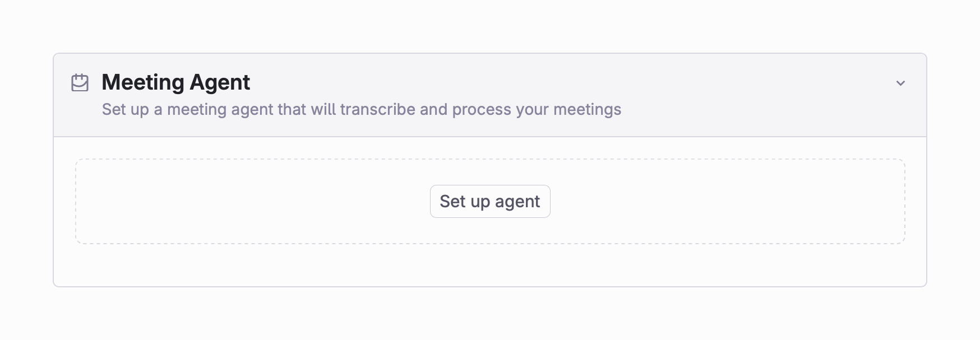The image size is (980, 340).
Task: Click the Set up agent button
Action: click(490, 201)
